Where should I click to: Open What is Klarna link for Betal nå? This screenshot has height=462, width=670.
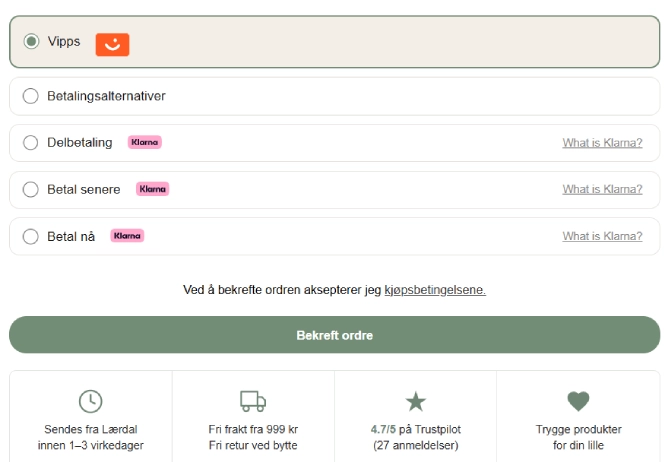point(602,236)
